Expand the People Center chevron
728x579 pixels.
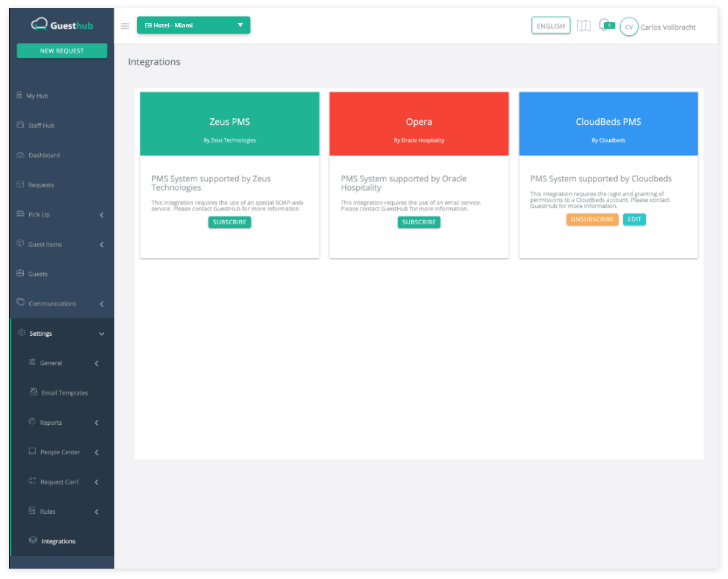tap(97, 452)
